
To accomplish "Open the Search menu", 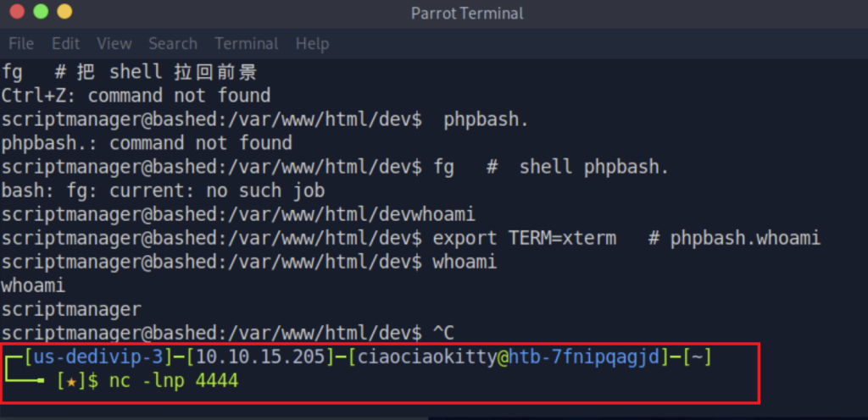I will 173,44.
